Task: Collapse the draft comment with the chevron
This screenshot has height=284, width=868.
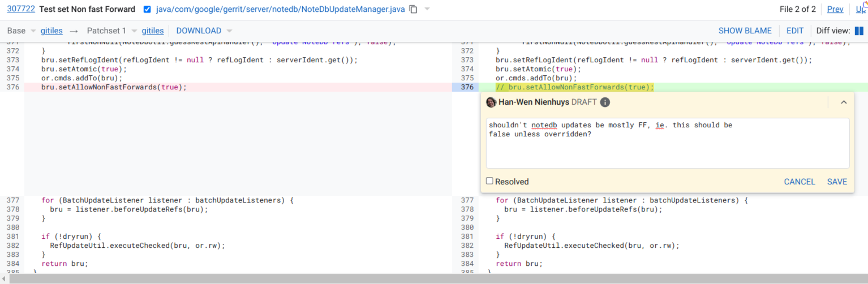Action: [x=843, y=102]
